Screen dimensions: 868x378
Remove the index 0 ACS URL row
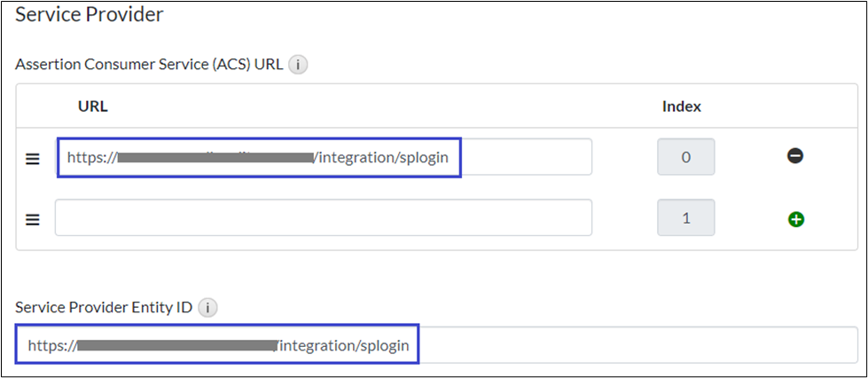[795, 157]
